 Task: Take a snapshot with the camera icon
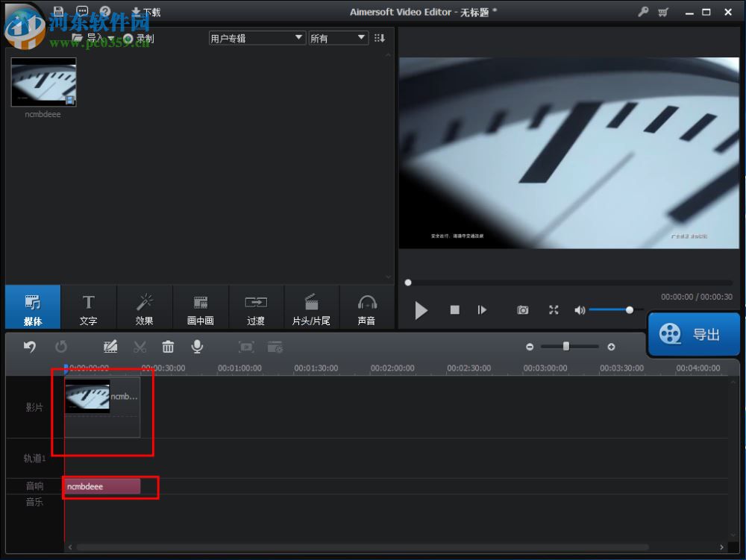coord(523,310)
